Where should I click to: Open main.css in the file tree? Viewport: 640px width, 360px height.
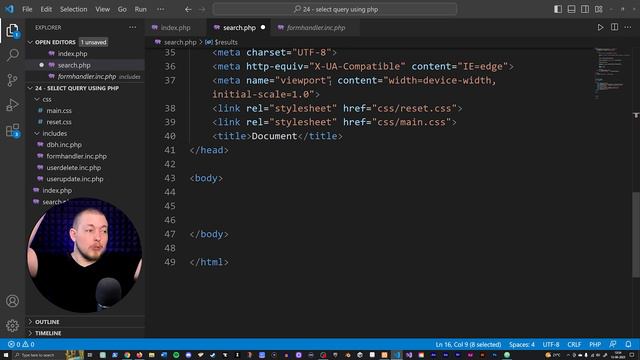pos(59,111)
